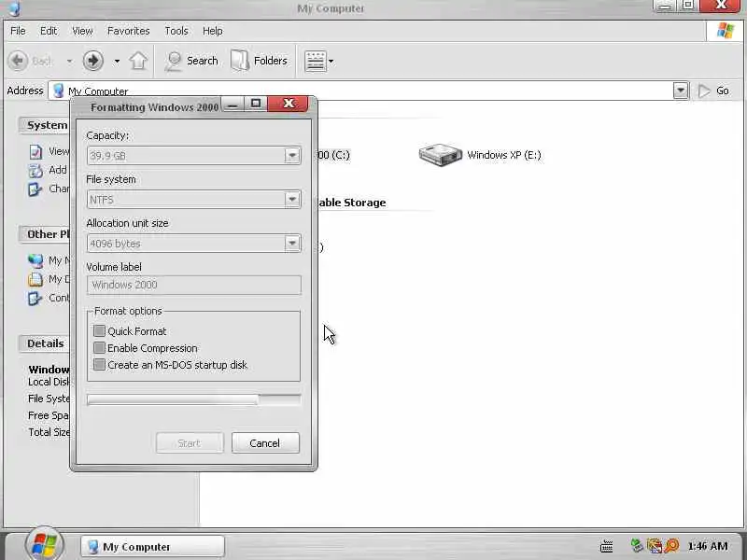Open Forward history dropdown arrow

click(x=117, y=62)
